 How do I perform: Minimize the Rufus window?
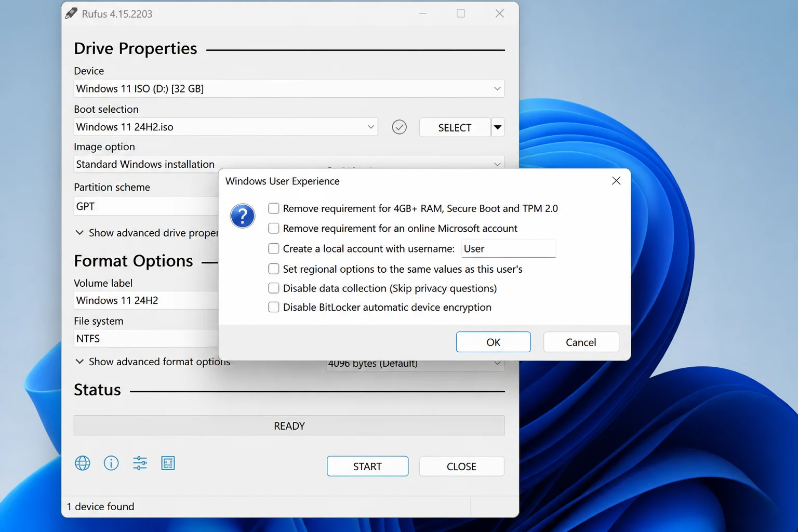[423, 14]
